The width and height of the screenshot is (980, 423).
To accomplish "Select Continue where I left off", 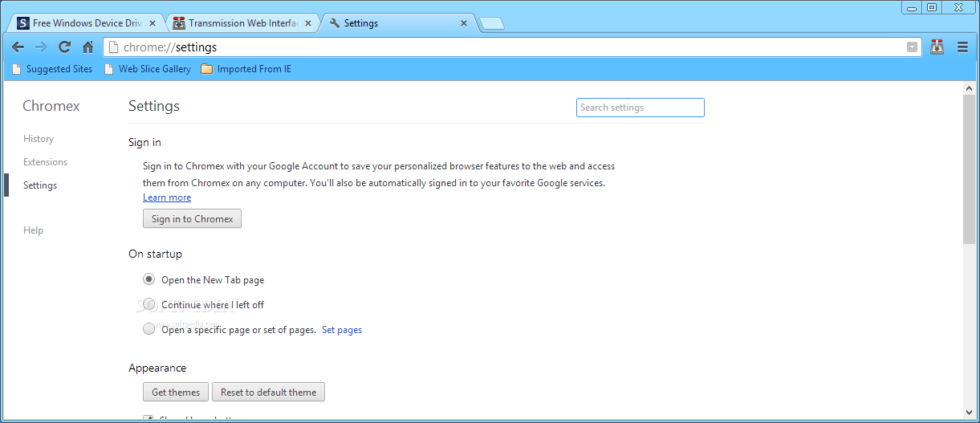I will 149,304.
